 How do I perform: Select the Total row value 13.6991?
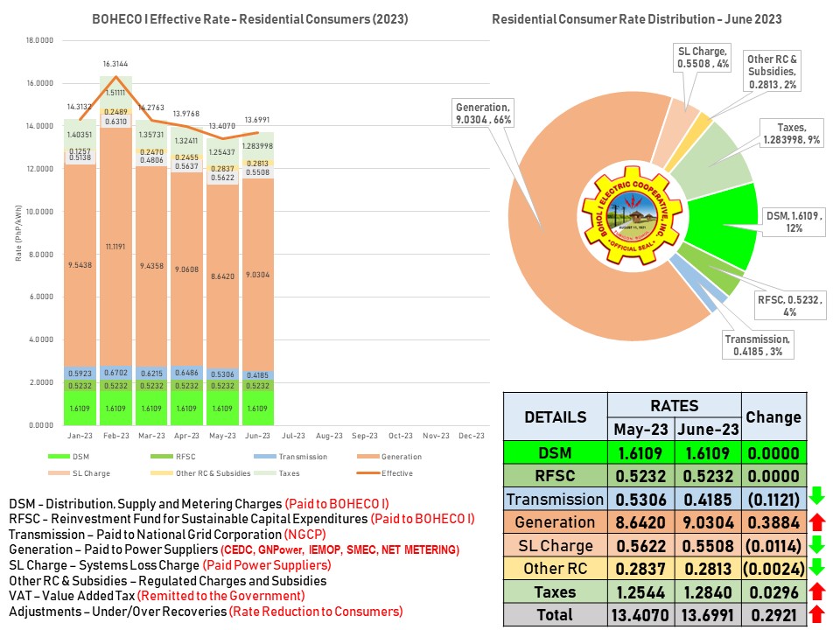(x=708, y=614)
